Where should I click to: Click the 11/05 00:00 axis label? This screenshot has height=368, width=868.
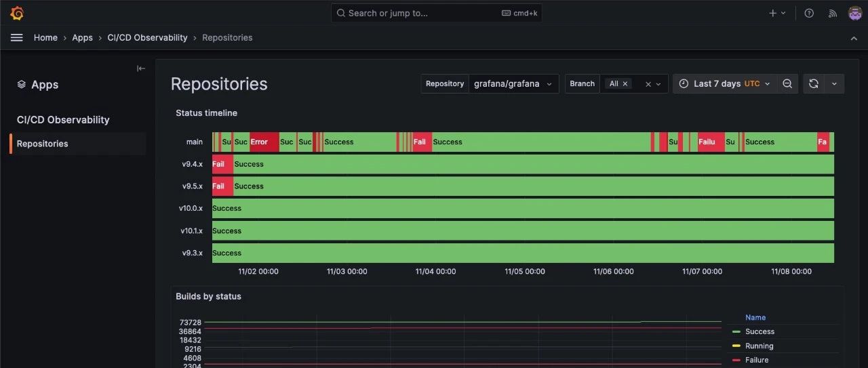pyautogui.click(x=525, y=272)
